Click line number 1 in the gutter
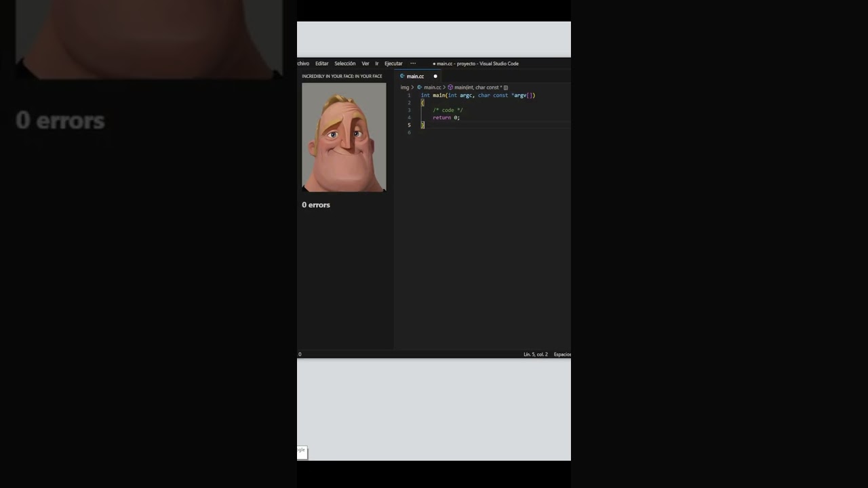Viewport: 868px width, 488px height. click(409, 96)
